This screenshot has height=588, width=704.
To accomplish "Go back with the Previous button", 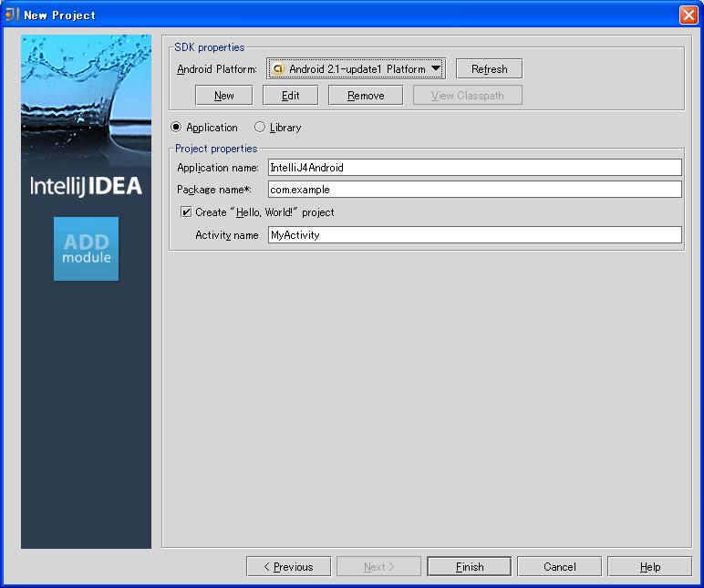I will pyautogui.click(x=288, y=566).
